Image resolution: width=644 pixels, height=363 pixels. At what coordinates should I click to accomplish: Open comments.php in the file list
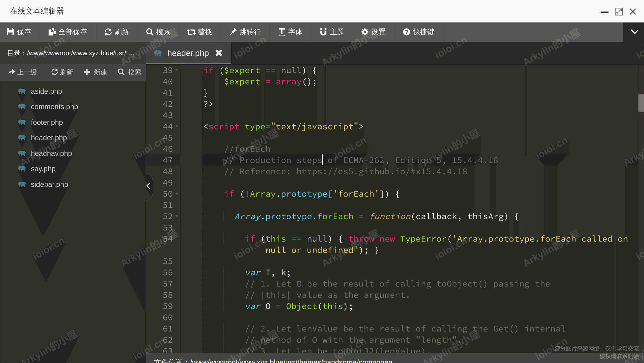click(54, 107)
